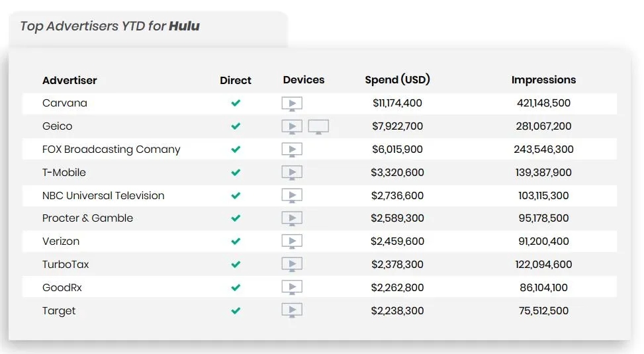Image resolution: width=644 pixels, height=354 pixels.
Task: Select the video device icon for Verizon
Action: pos(292,242)
